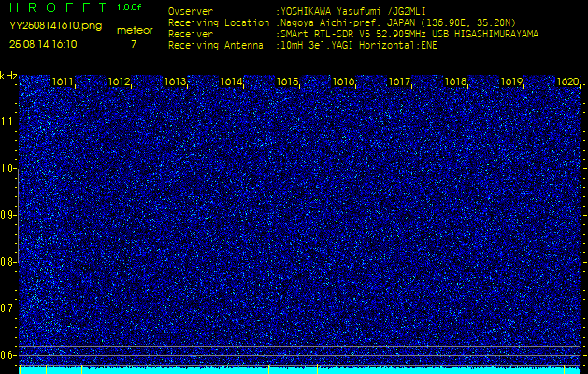588x374 pixels.
Task: Click time marker 1615
Action: [287, 81]
